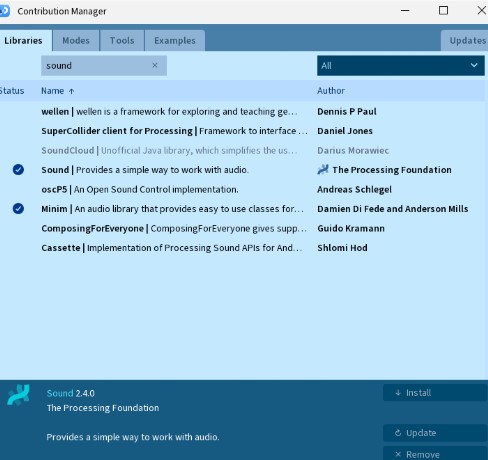Image resolution: width=488 pixels, height=460 pixels.
Task: Sort by Author column header
Action: tap(331, 91)
